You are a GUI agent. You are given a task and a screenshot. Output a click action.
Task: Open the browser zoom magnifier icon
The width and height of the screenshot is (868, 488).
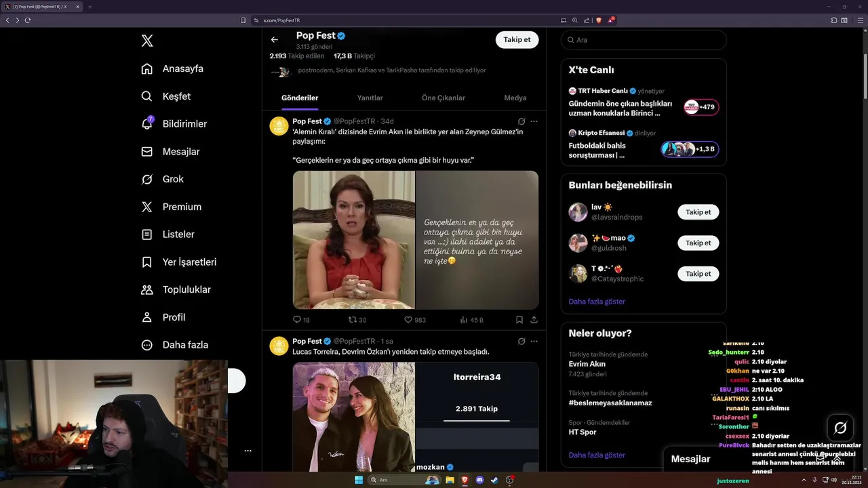[575, 20]
